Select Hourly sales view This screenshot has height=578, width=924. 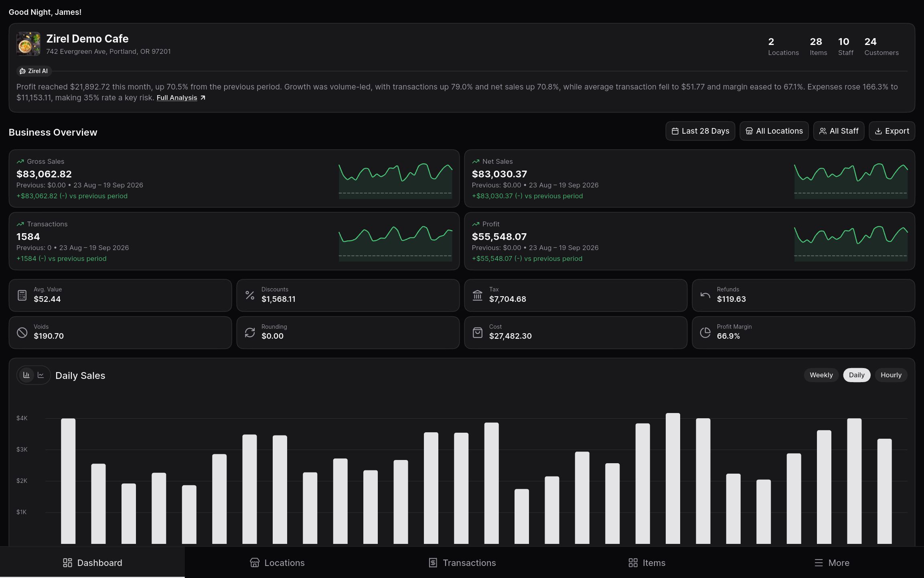click(x=891, y=375)
